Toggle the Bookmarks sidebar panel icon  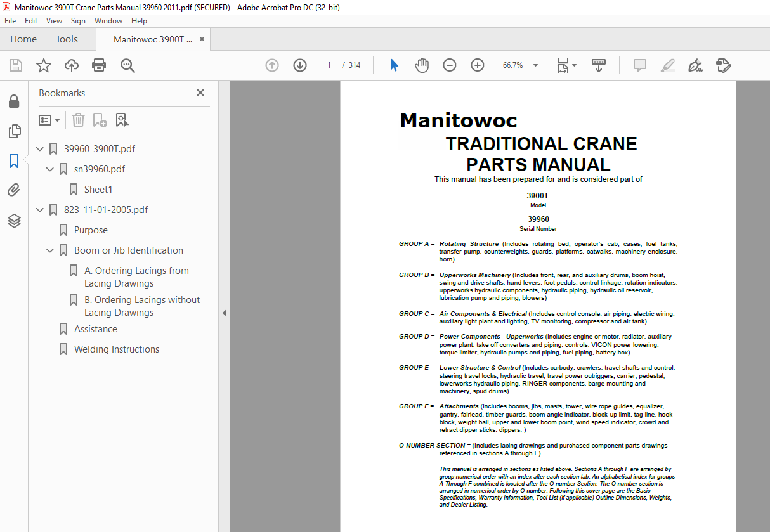coord(14,161)
